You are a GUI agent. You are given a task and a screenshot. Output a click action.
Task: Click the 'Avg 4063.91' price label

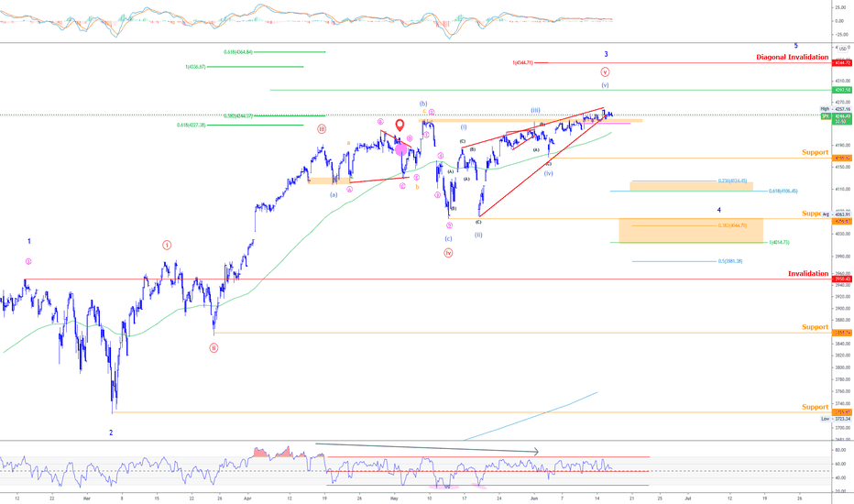tap(836, 214)
